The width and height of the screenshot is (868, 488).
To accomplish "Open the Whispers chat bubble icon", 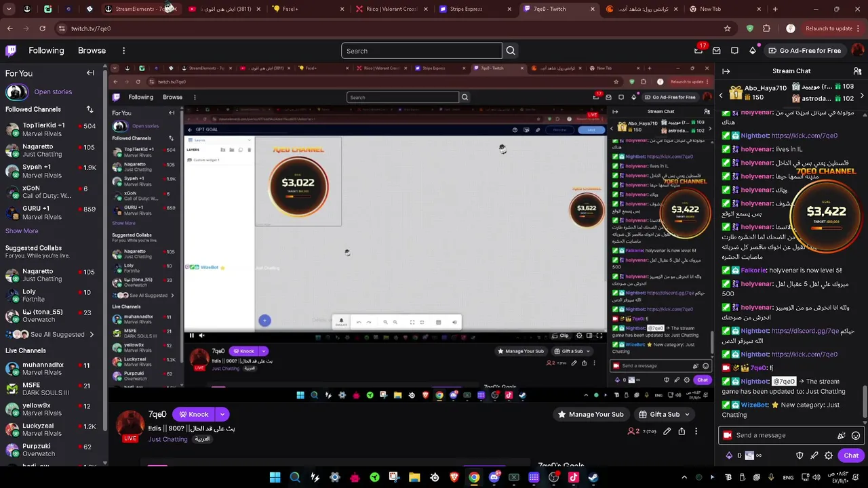I will (x=734, y=51).
